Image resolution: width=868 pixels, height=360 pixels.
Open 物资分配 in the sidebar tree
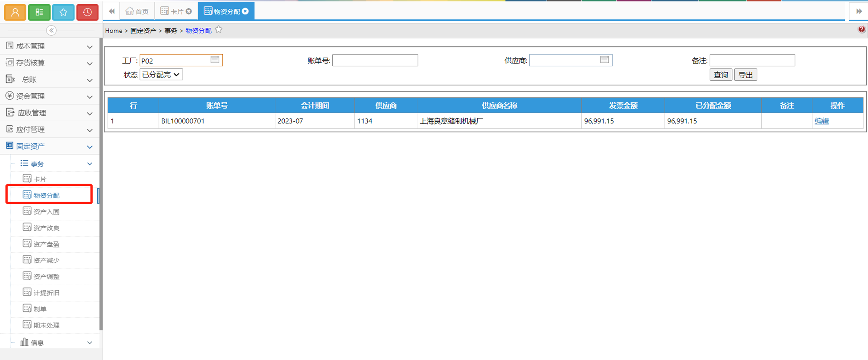[55, 195]
